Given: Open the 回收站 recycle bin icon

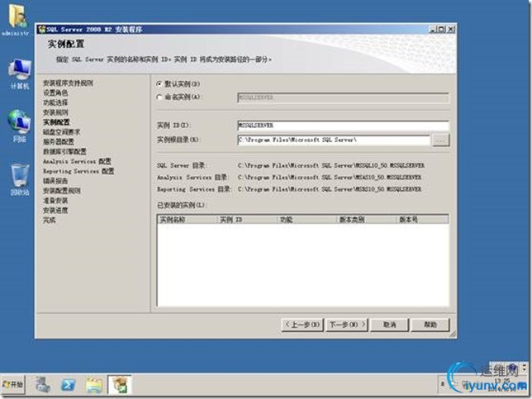Looking at the screenshot, I should pyautogui.click(x=19, y=180).
